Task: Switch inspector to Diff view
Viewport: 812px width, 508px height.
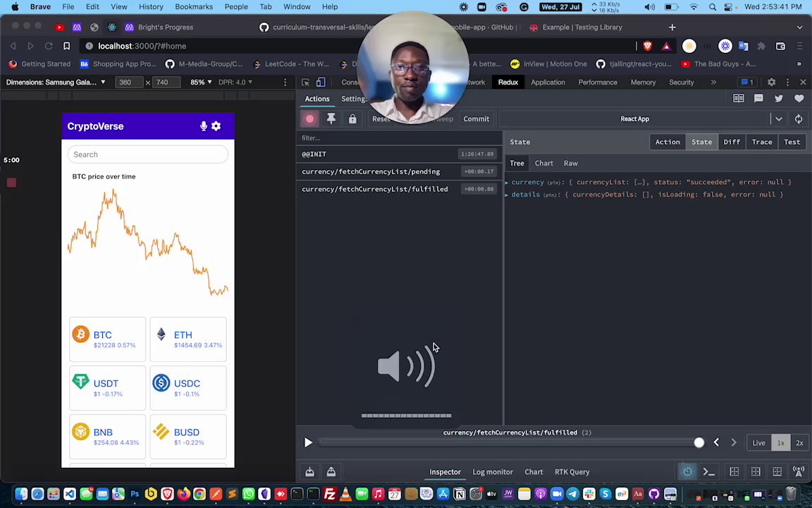Action: 732,142
